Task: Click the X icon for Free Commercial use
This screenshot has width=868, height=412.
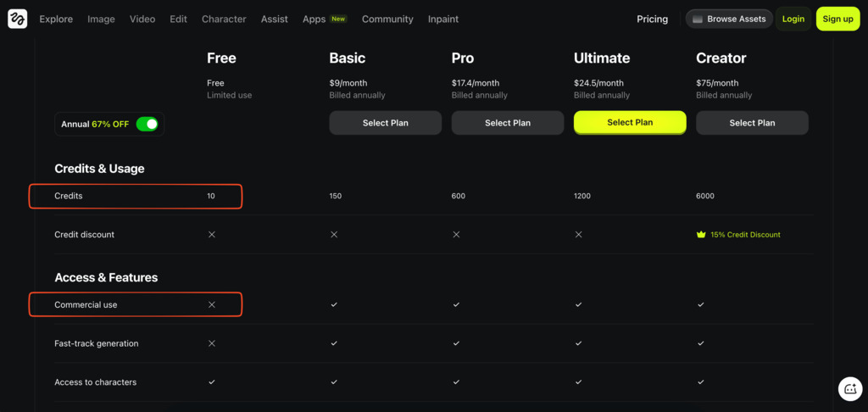Action: coord(212,304)
